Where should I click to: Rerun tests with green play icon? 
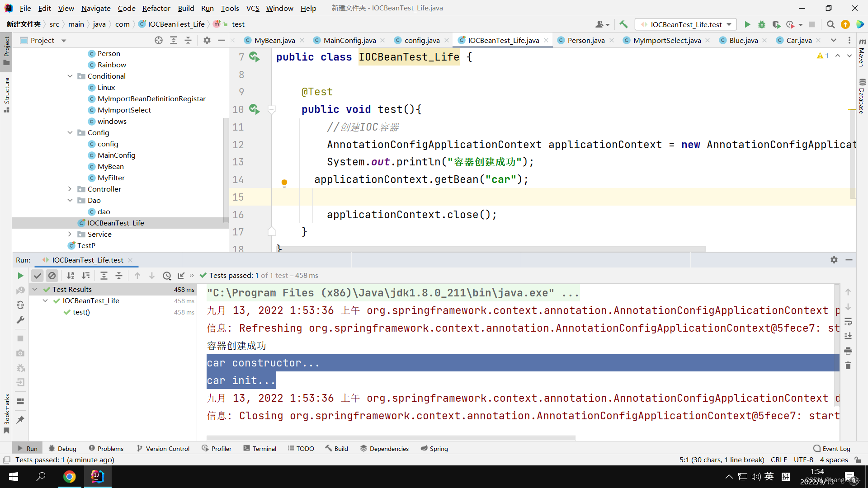tap(20, 276)
